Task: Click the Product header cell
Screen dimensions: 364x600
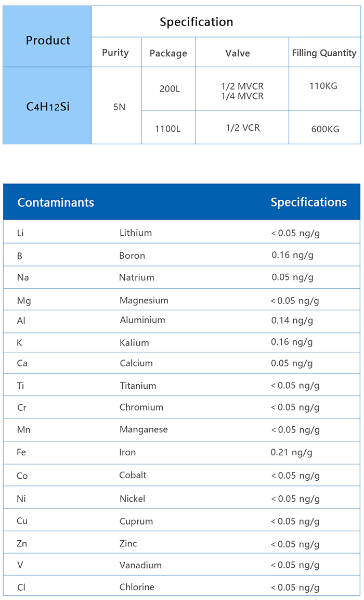Action: click(48, 41)
